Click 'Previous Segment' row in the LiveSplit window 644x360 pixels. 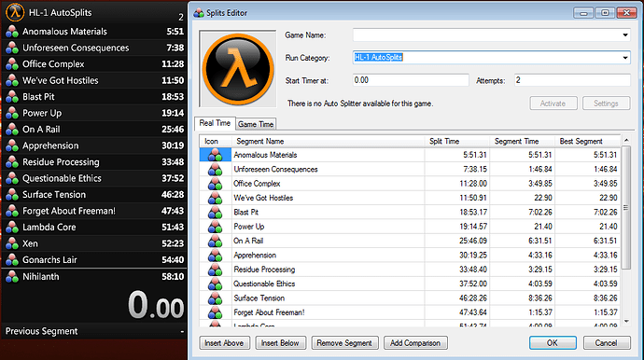click(94, 331)
